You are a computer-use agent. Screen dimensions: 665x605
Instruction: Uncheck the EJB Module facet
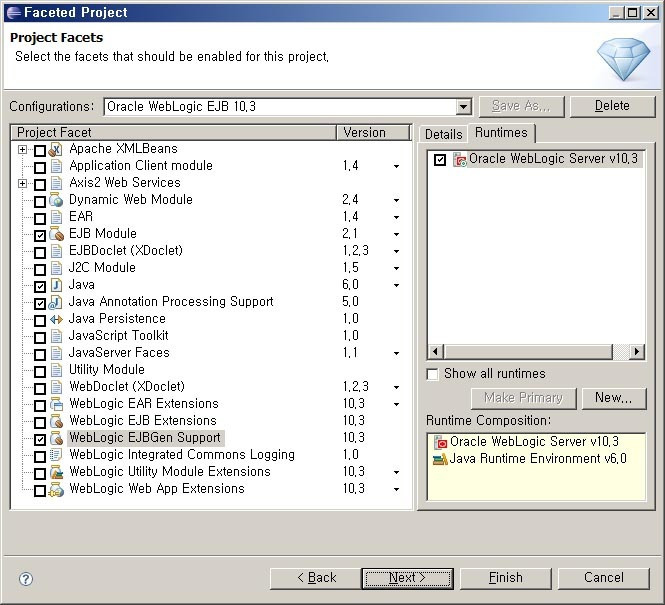click(x=40, y=235)
